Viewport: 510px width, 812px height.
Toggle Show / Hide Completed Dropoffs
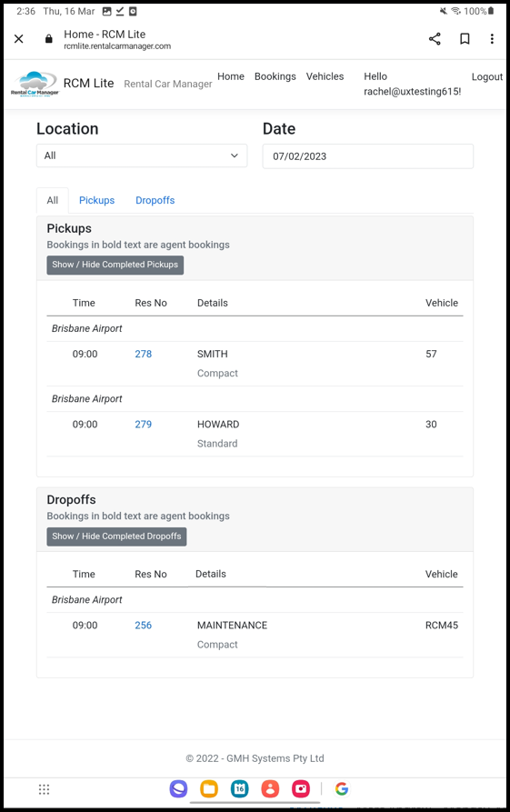tap(116, 536)
